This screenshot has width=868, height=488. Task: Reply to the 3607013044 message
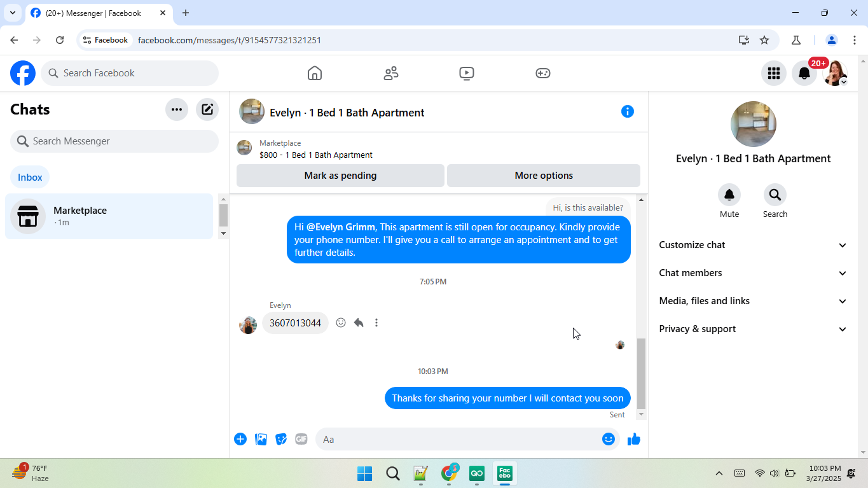pos(359,323)
